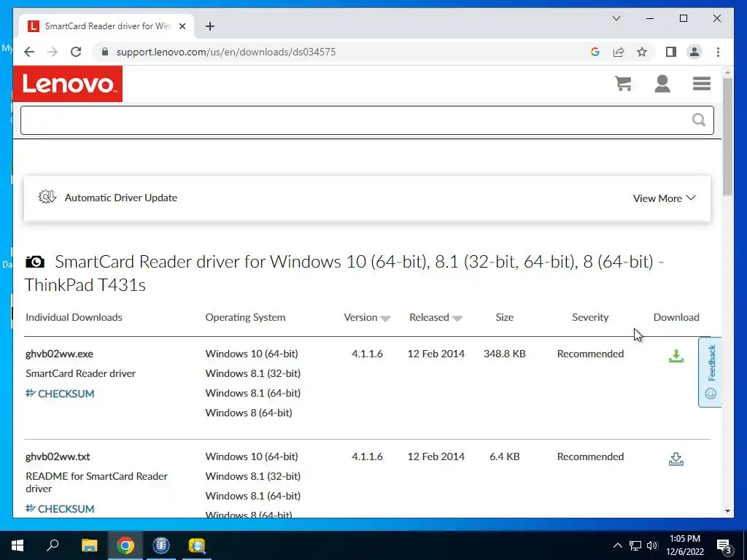Click ghvb02ww.exe file name

(59, 354)
